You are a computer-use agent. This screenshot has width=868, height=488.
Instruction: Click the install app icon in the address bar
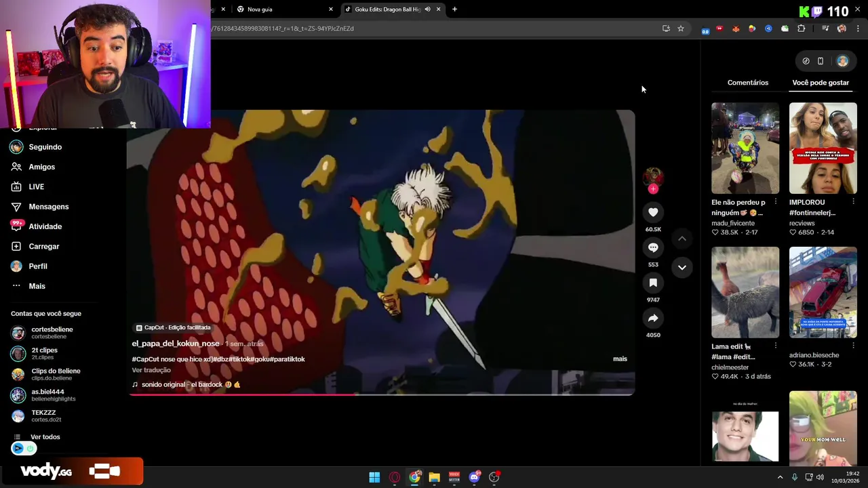tap(666, 28)
